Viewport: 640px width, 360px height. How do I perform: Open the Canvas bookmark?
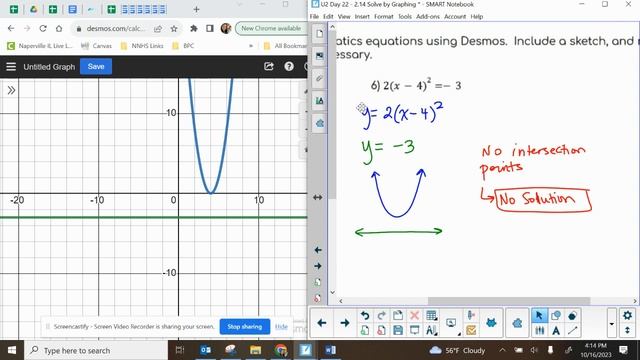click(x=96, y=46)
